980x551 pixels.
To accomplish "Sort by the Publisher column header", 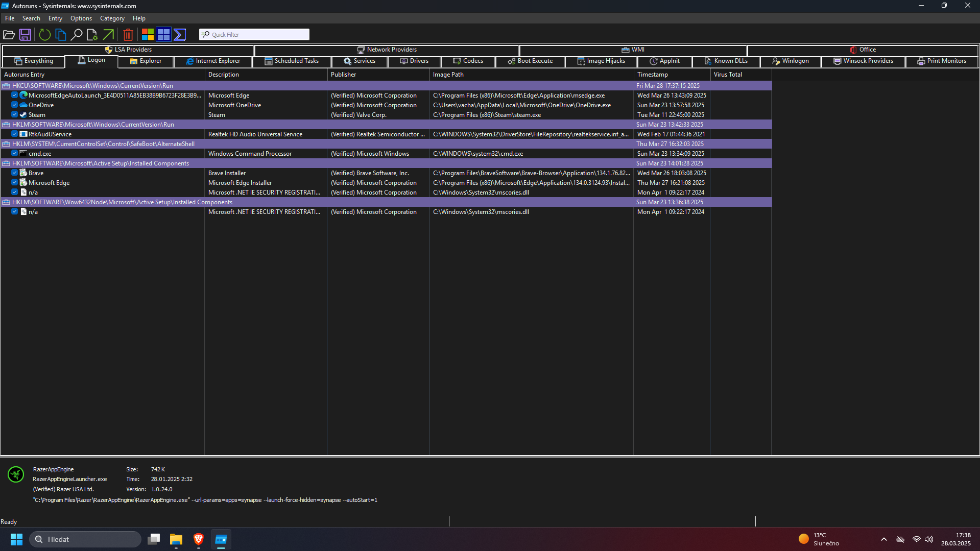I will tap(378, 75).
